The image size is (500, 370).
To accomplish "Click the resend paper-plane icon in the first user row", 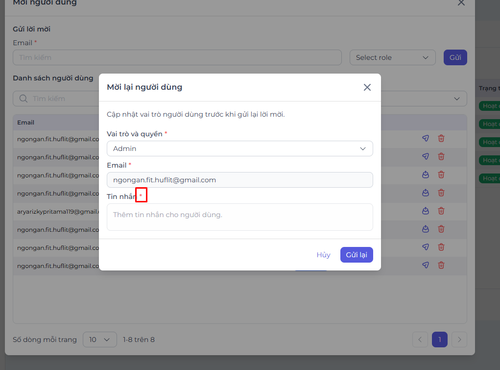I will click(x=425, y=138).
